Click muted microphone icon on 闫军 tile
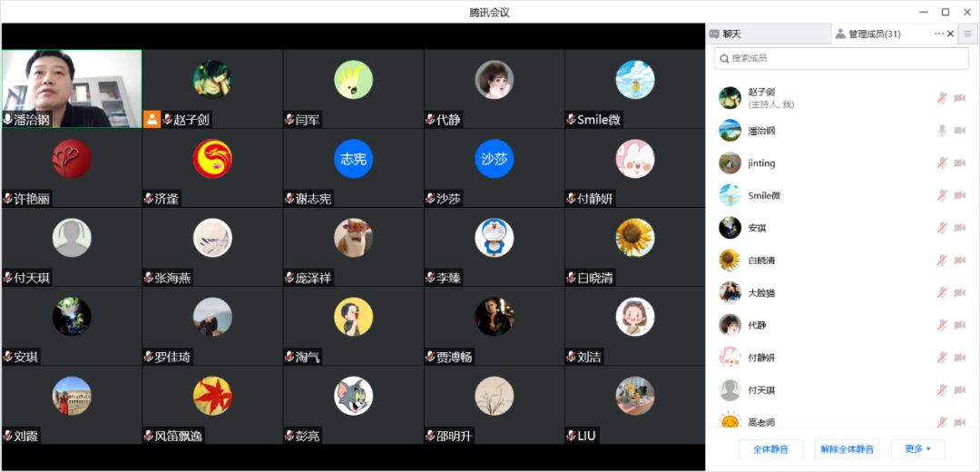 pos(289,119)
